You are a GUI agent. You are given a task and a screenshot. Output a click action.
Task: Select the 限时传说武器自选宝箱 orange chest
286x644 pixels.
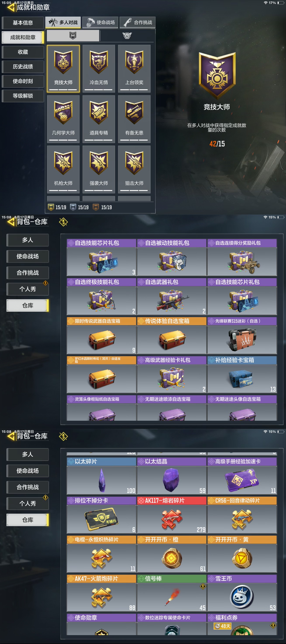[x=102, y=336]
